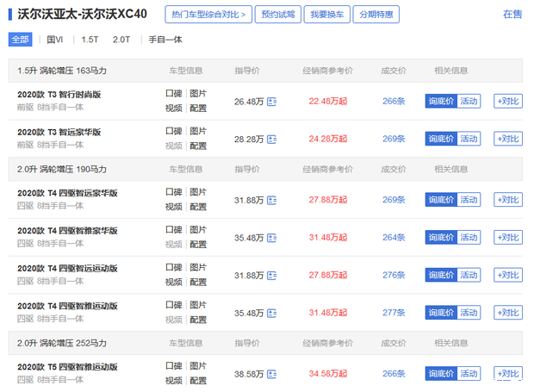Open 2020款 T4 四驱智远运动版 model link
Screen dimensions: 534x392
[x=67, y=269]
